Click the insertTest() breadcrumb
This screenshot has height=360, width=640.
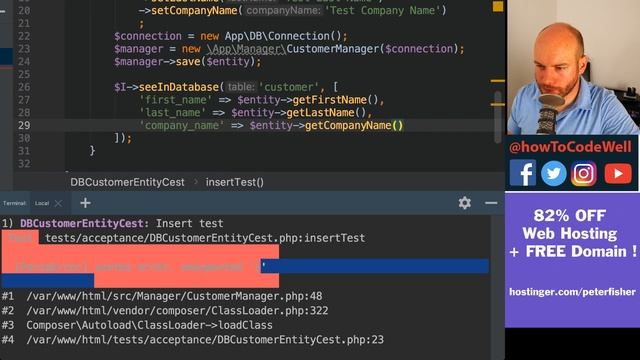click(235, 182)
